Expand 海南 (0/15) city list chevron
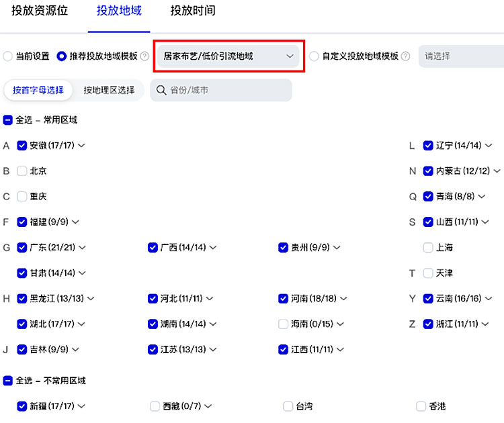 coord(340,324)
